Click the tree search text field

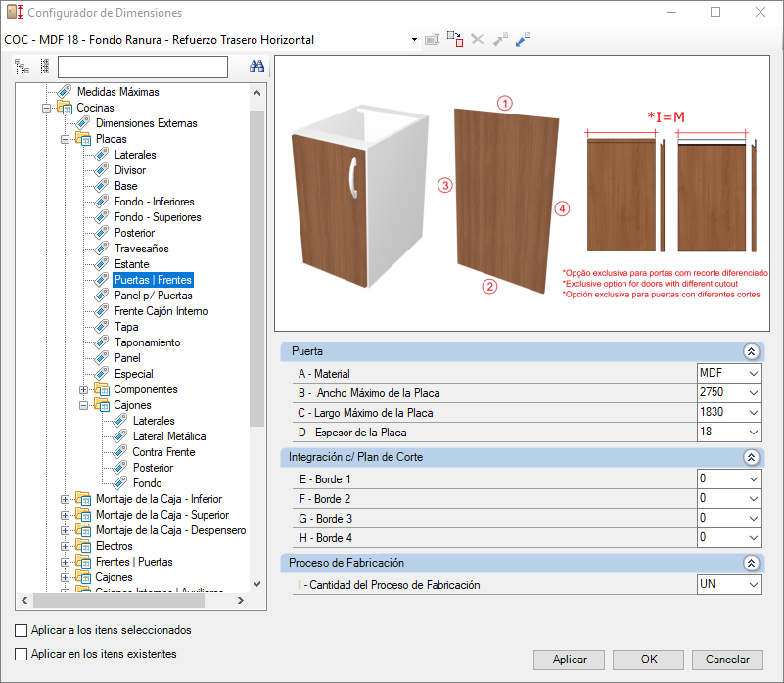(142, 67)
